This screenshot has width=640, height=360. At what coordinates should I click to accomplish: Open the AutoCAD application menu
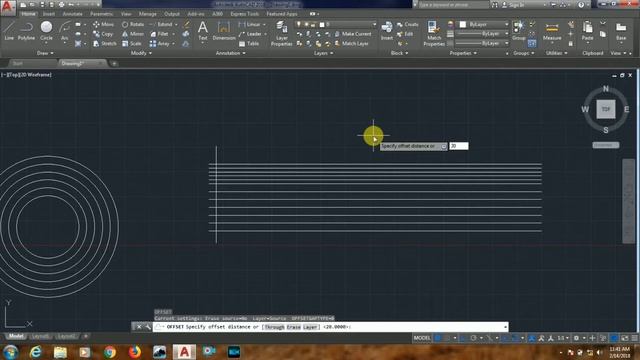click(8, 7)
